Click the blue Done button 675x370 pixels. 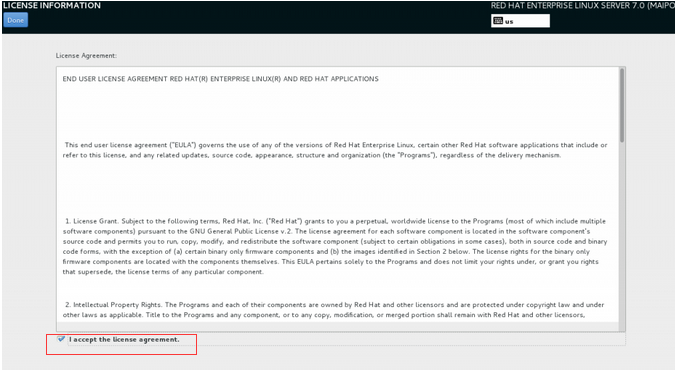click(x=15, y=20)
